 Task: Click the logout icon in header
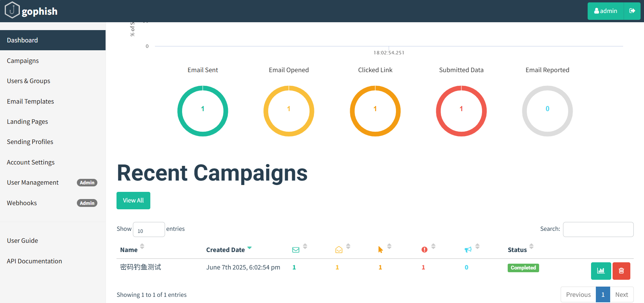pyautogui.click(x=632, y=11)
